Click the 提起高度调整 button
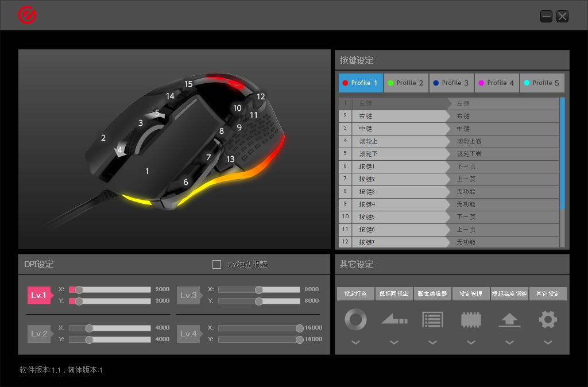This screenshot has height=387, width=588. (x=509, y=294)
